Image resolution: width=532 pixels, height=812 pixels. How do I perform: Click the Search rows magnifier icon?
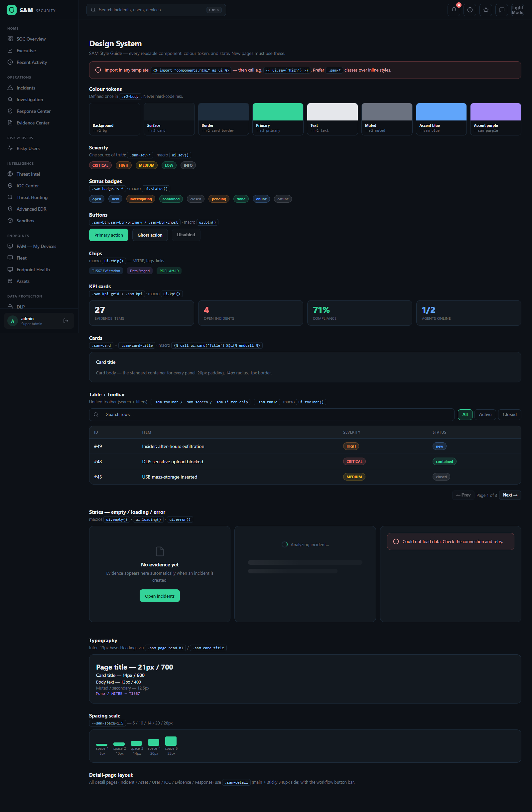pos(96,414)
